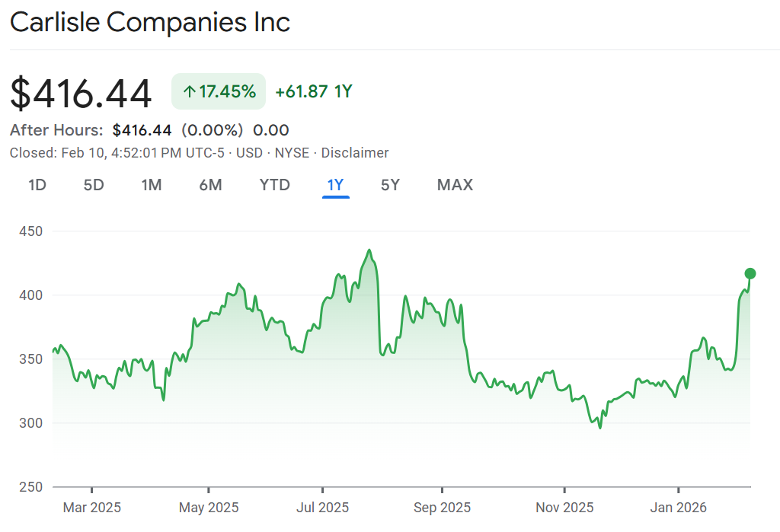Select the 1D time range tab

click(x=37, y=185)
